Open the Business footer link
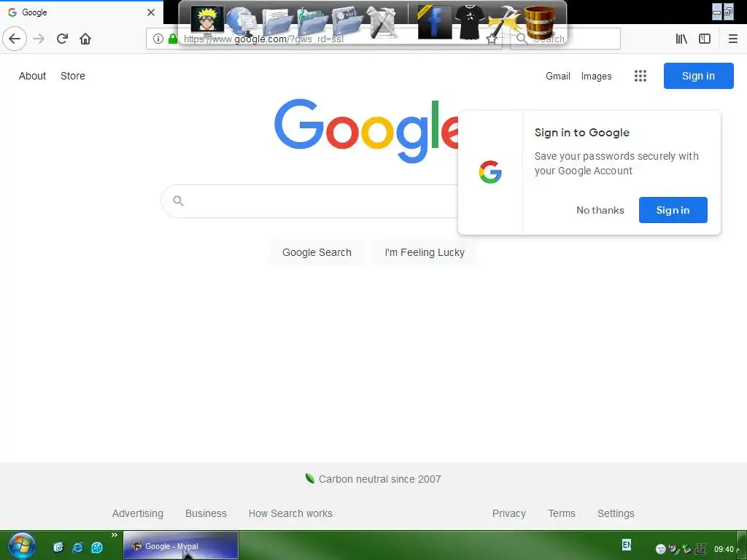The height and width of the screenshot is (560, 747). tap(206, 513)
